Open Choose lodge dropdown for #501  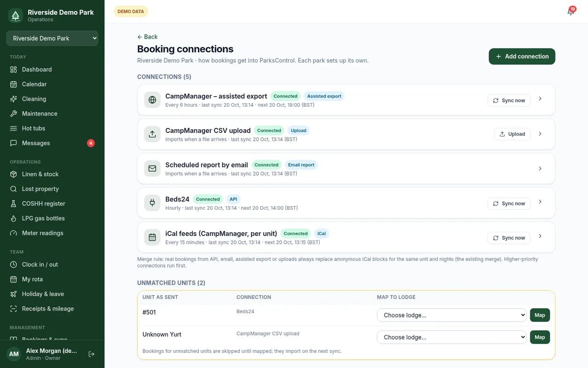click(452, 315)
